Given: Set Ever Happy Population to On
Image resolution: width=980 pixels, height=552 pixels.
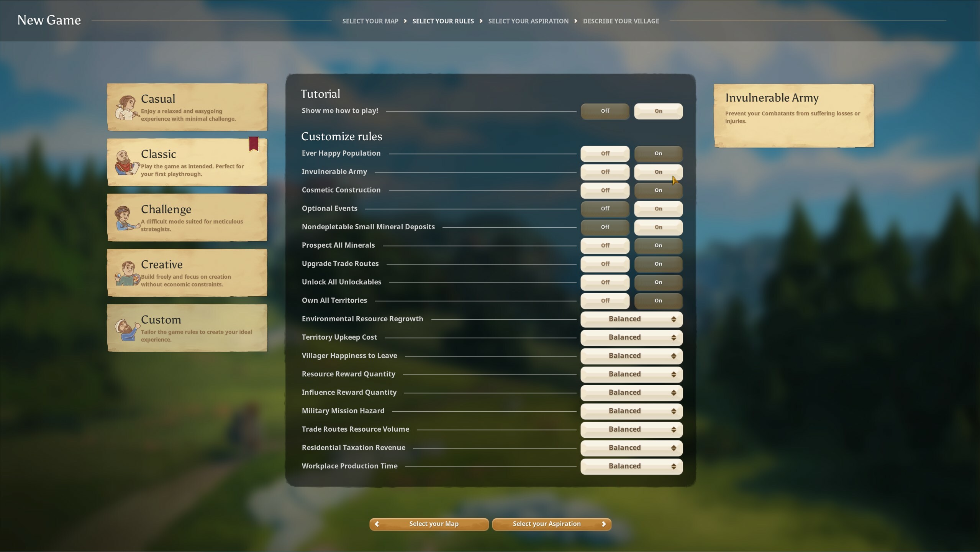Looking at the screenshot, I should (x=658, y=154).
